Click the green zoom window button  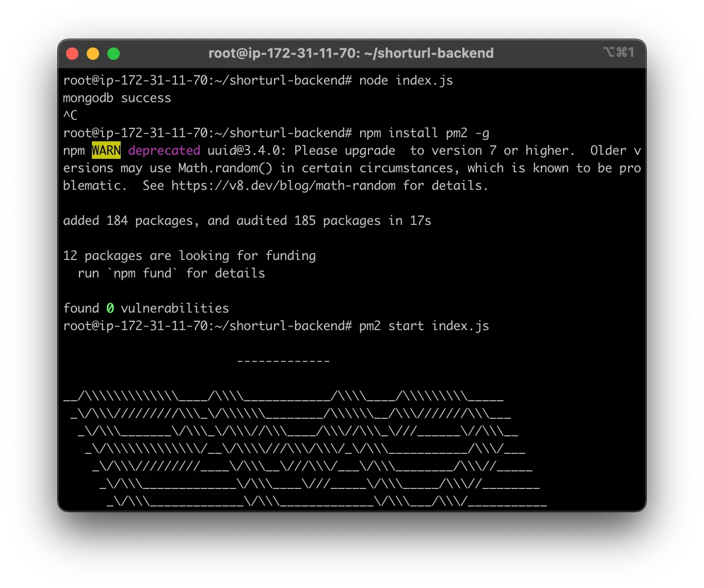pyautogui.click(x=114, y=54)
